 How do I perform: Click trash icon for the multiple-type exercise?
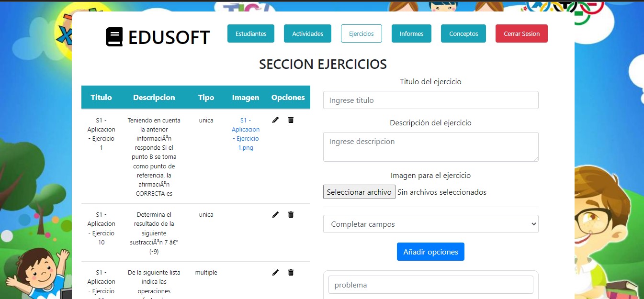pos(291,273)
